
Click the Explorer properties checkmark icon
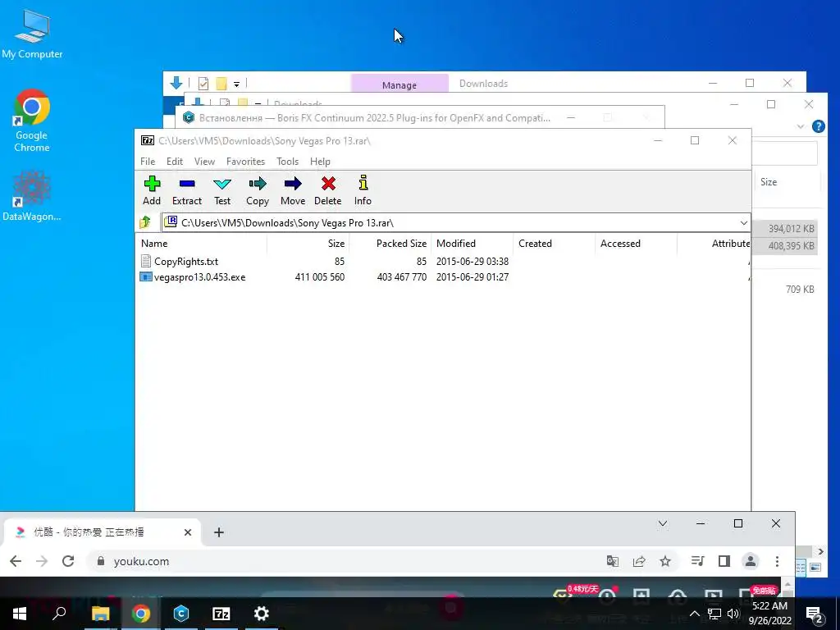click(x=203, y=84)
